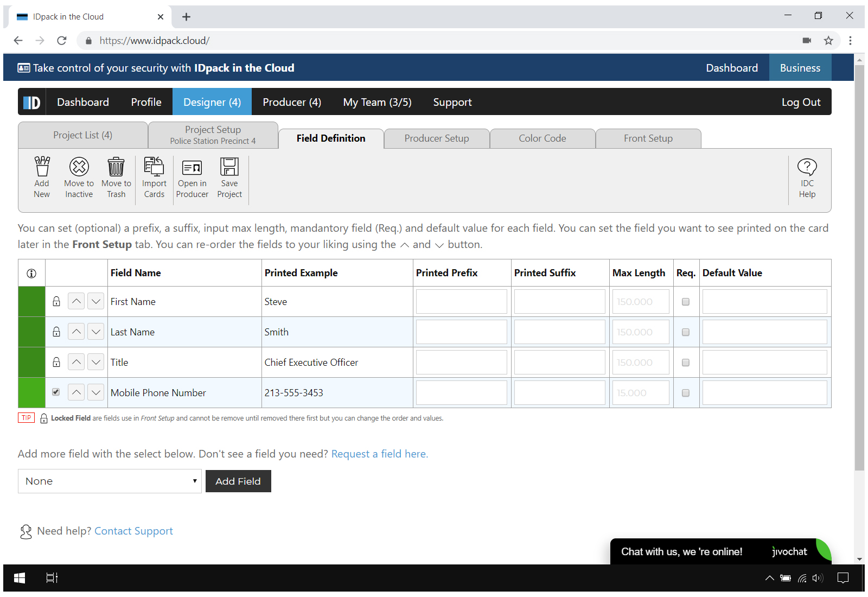
Task: Click the Printed Prefix field for First Name
Action: click(x=462, y=302)
